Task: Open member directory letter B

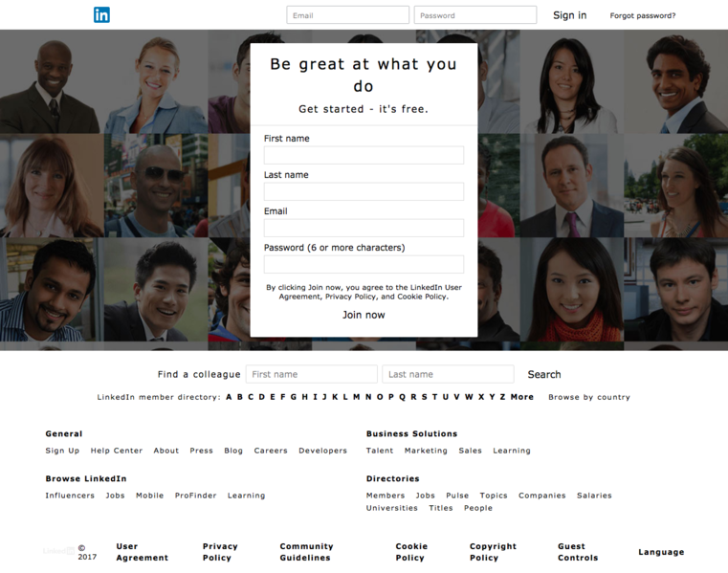Action: 239,397
